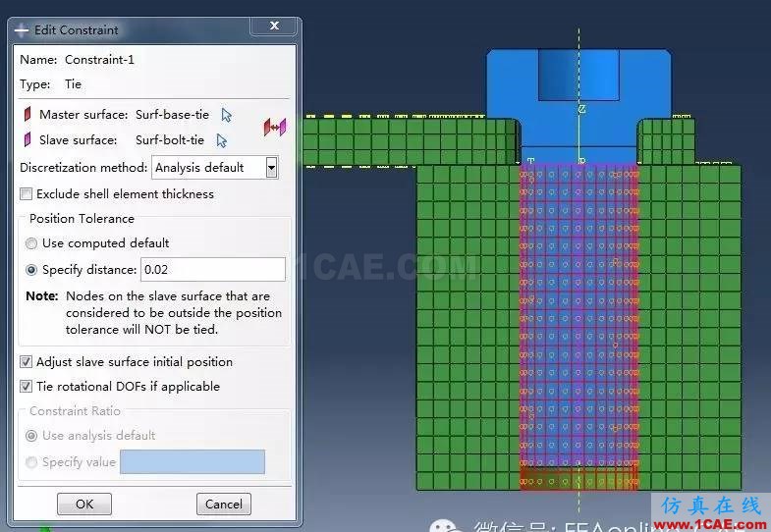Viewport: 771px width, 532px height.
Task: Click the Specify value input field
Action: (193, 461)
